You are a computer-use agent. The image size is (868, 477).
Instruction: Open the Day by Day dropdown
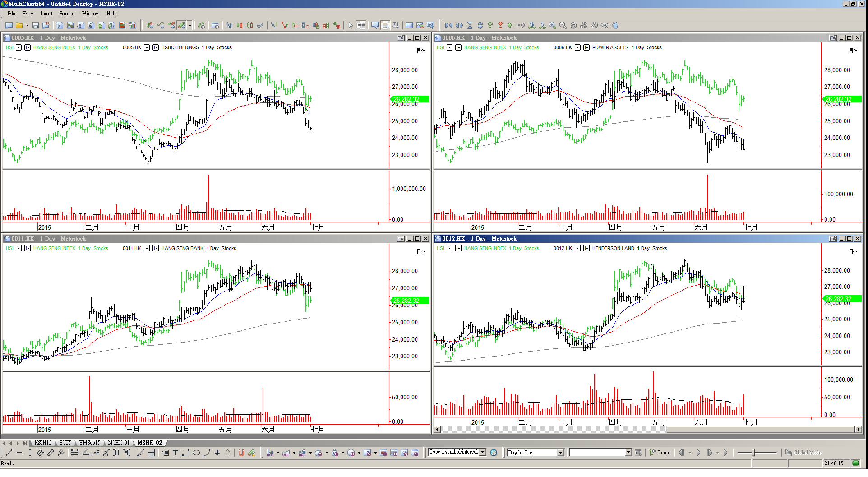[561, 453]
